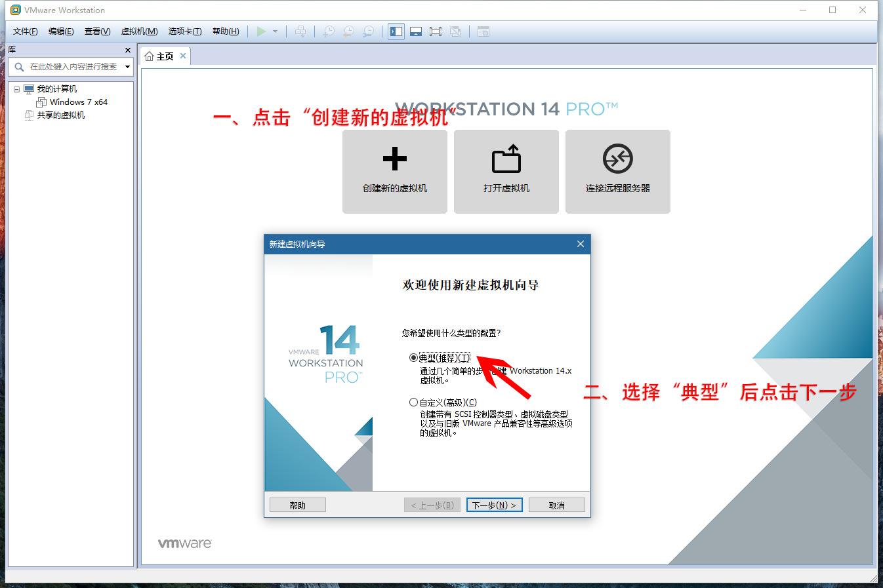Select Windows 7 x64 in library tree
This screenshot has width=883, height=588.
78,102
